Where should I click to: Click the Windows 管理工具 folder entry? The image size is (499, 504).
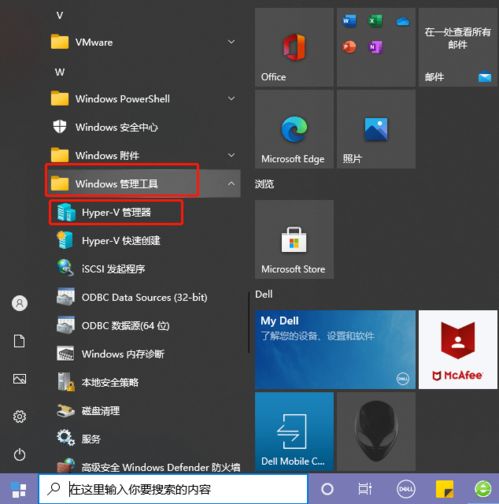click(x=144, y=184)
